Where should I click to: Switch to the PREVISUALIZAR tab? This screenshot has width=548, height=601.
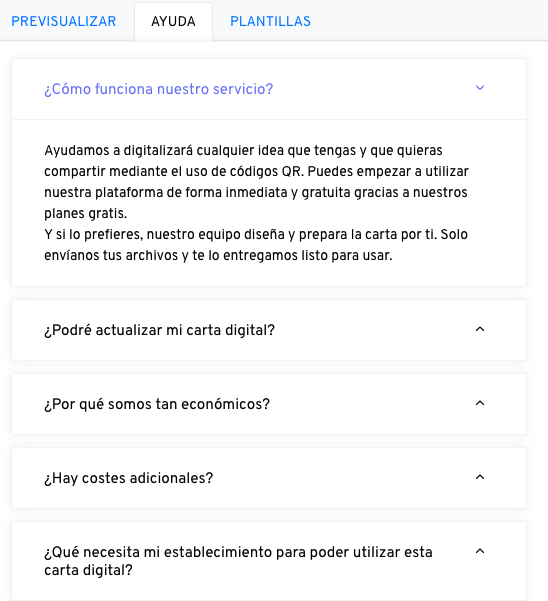(64, 21)
